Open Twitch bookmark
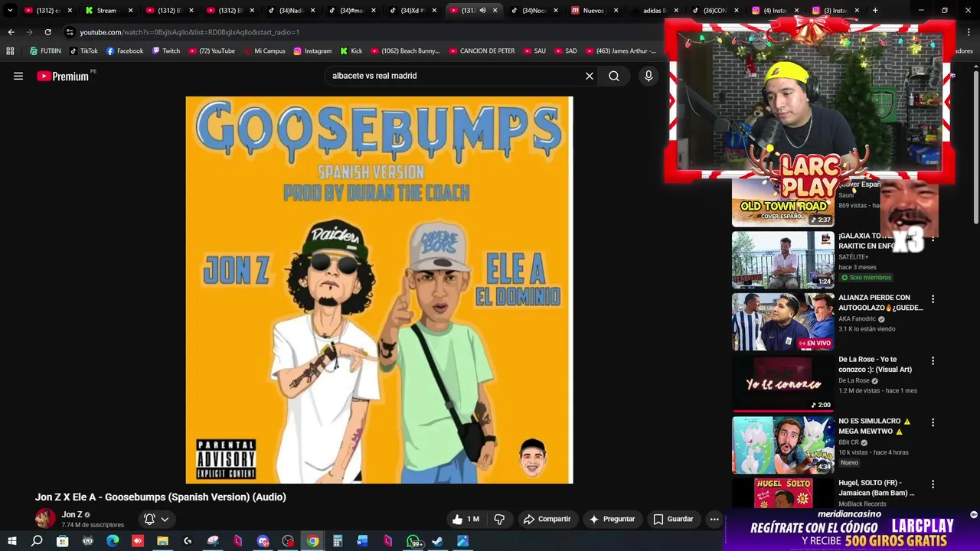The width and height of the screenshot is (980, 551). pyautogui.click(x=165, y=51)
